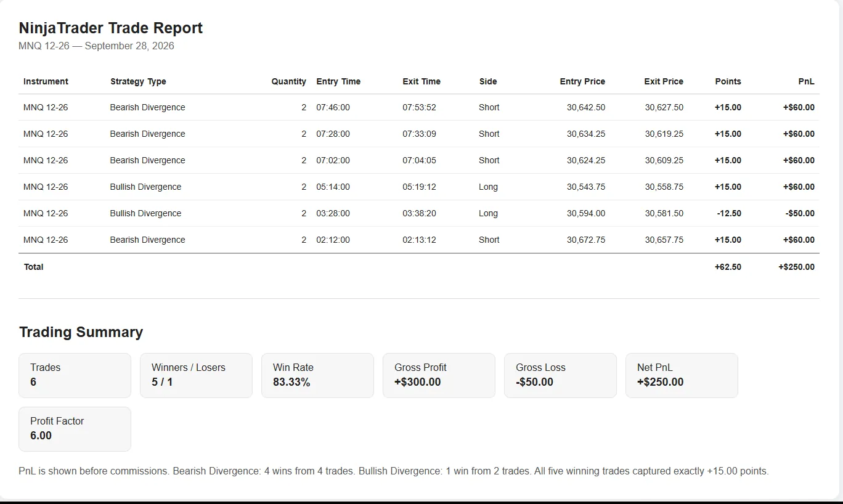Click the Trading Summary heading
The height and width of the screenshot is (504, 843).
tap(81, 332)
